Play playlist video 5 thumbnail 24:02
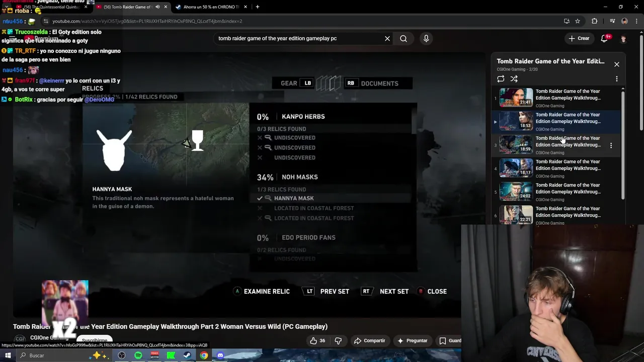Image resolution: width=644 pixels, height=362 pixels. pos(516,191)
